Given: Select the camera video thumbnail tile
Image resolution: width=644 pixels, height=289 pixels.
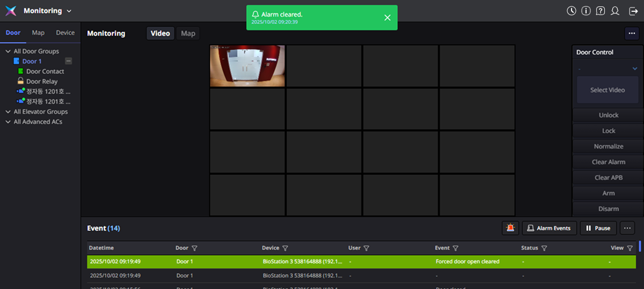Looking at the screenshot, I should (247, 66).
